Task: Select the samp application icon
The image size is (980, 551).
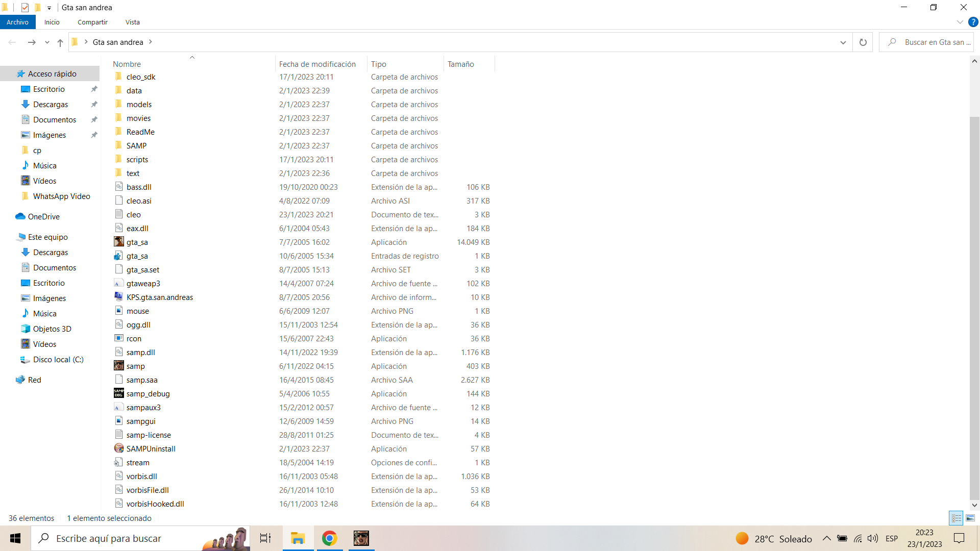Action: click(118, 366)
